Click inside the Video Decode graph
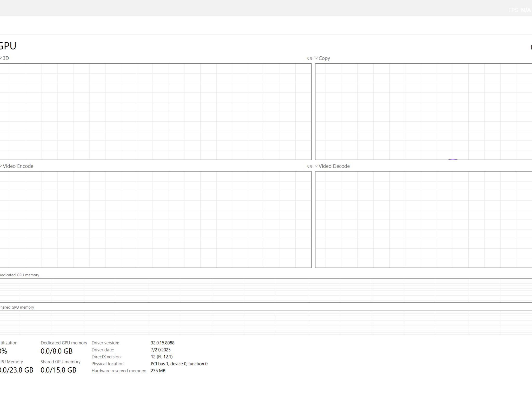Image resolution: width=532 pixels, height=399 pixels. click(424, 220)
